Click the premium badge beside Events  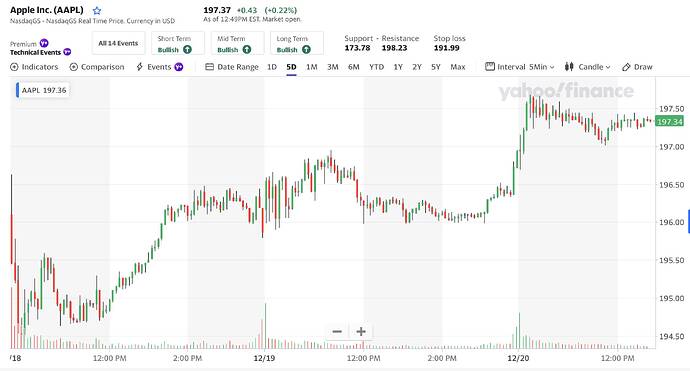pyautogui.click(x=179, y=67)
